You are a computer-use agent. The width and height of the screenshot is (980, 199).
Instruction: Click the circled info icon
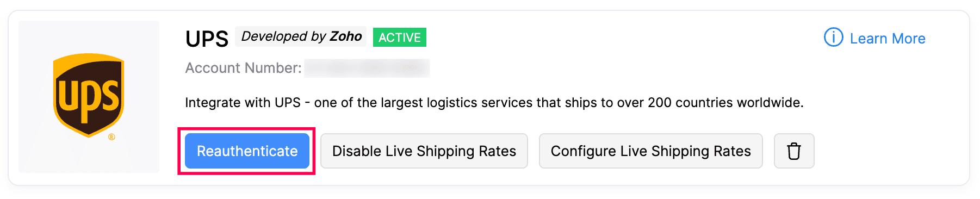[x=833, y=38]
